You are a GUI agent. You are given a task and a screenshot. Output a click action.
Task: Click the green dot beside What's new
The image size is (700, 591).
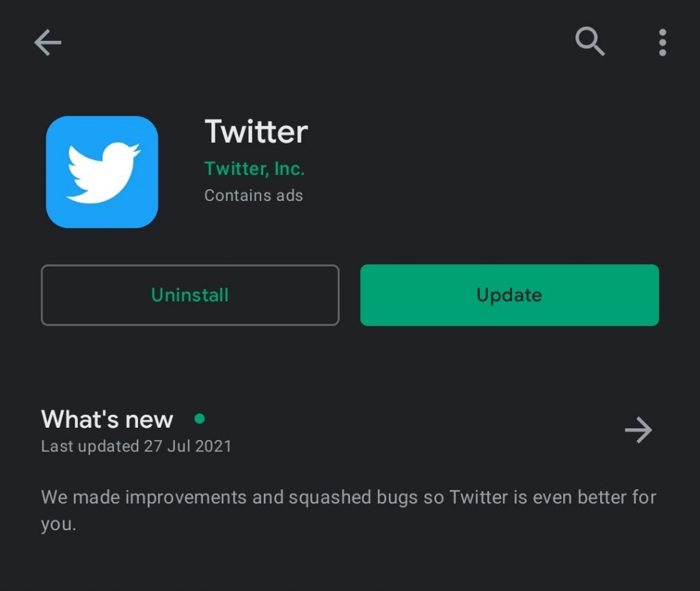pyautogui.click(x=200, y=418)
